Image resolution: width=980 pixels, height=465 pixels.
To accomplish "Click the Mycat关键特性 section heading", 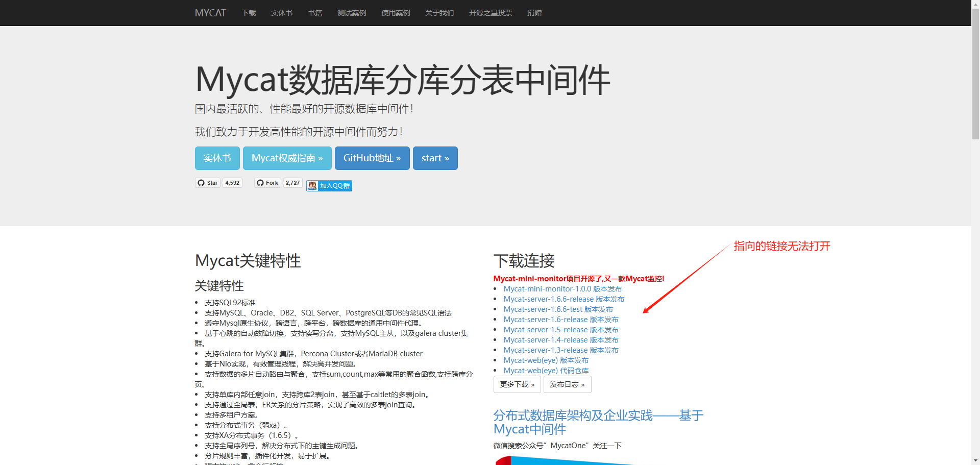I will click(248, 261).
